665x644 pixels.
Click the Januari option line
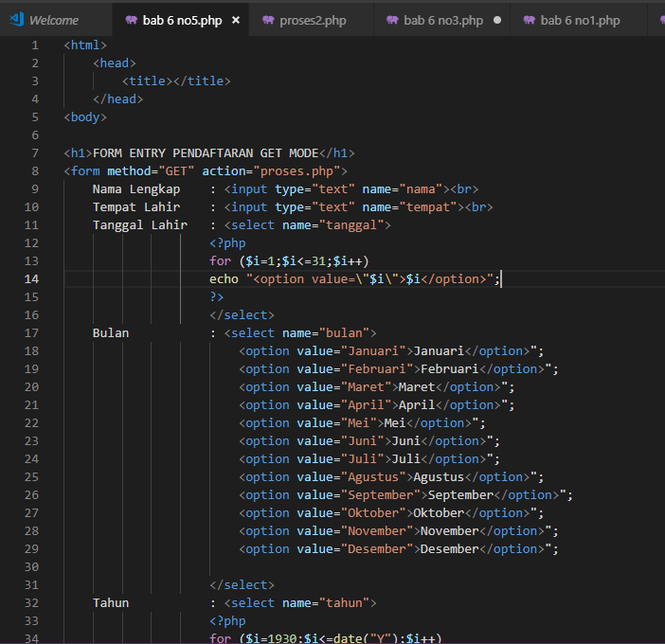click(x=391, y=351)
